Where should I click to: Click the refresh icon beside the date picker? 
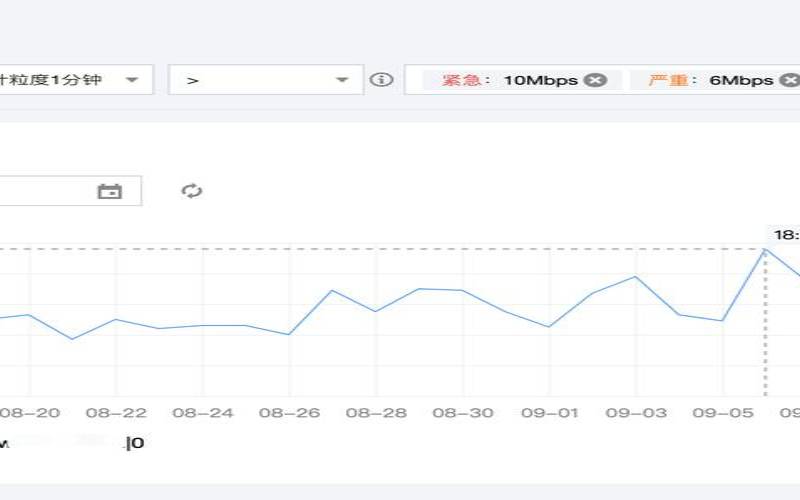[192, 191]
